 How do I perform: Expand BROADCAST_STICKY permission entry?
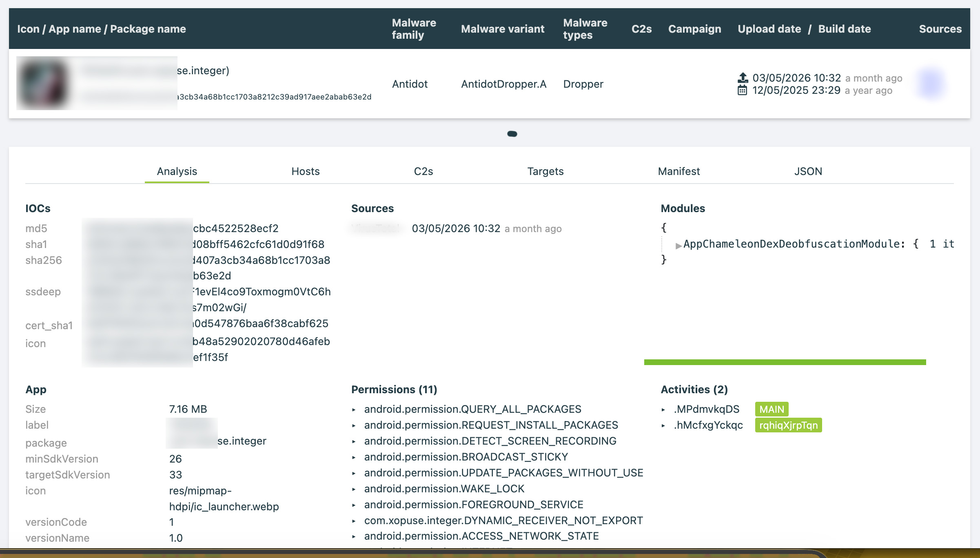[x=354, y=457]
